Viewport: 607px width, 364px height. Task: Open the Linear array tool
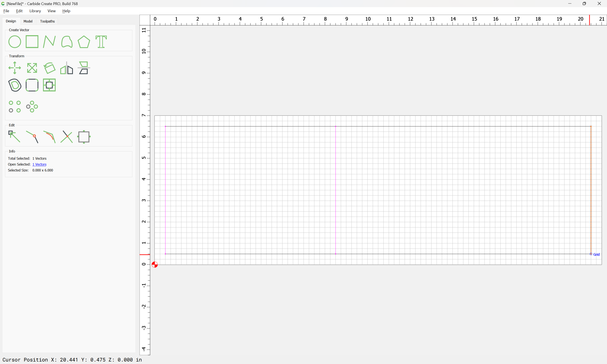click(15, 107)
